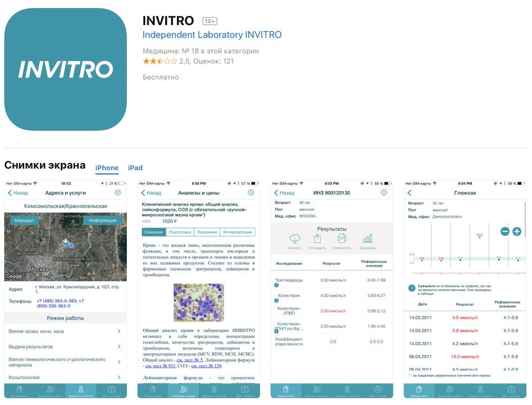Open the см. тест № 911 link

point(160,366)
